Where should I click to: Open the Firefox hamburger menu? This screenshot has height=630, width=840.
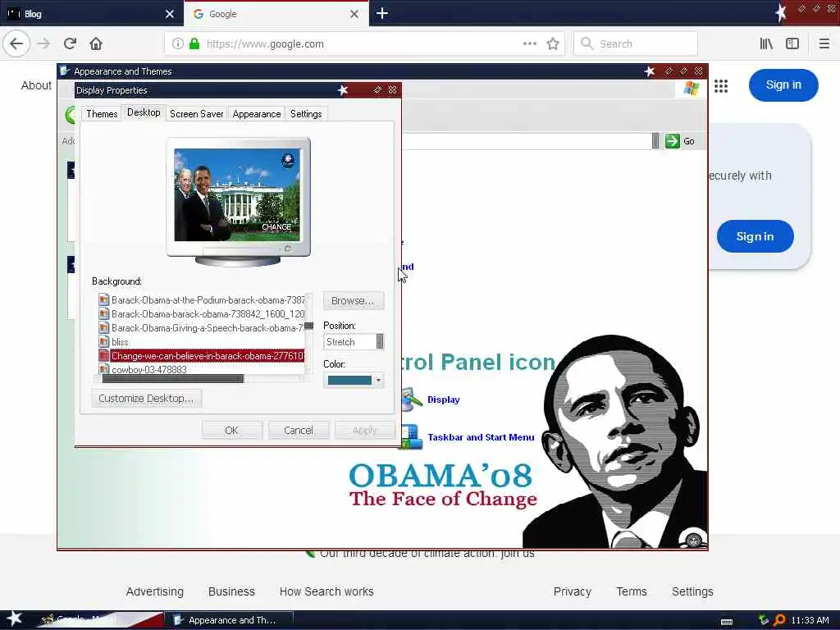tap(824, 44)
